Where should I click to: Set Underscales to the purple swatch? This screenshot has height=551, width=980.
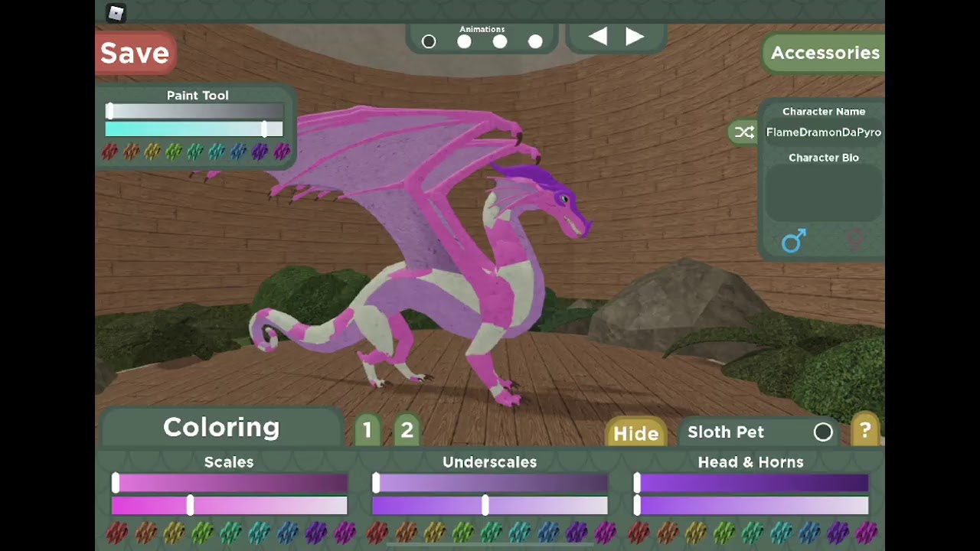577,532
